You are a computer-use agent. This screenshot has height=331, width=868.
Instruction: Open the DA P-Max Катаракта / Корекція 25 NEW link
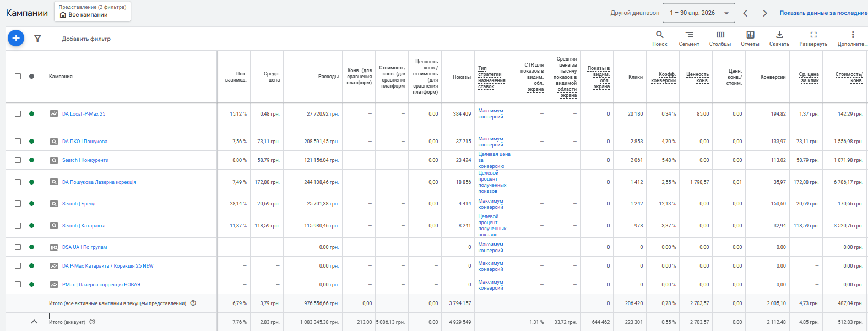(108, 266)
